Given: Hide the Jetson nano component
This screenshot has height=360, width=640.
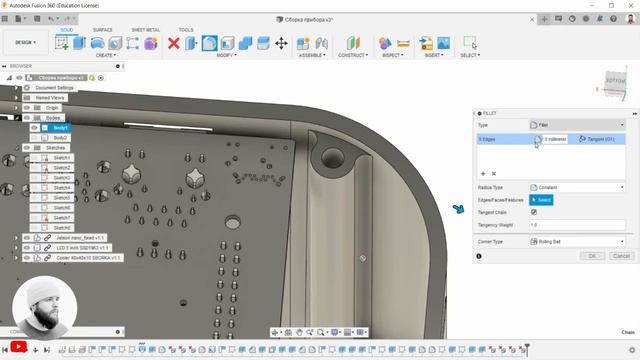Looking at the screenshot, I should pyautogui.click(x=27, y=238).
